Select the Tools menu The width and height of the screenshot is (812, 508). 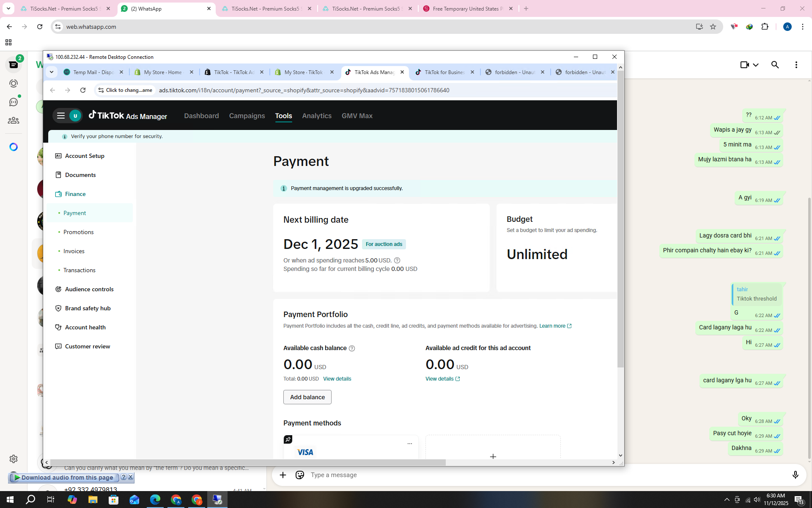coord(283,116)
